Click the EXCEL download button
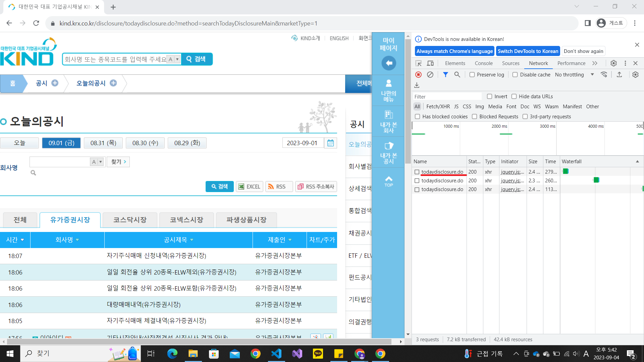644x362 pixels. pyautogui.click(x=249, y=187)
